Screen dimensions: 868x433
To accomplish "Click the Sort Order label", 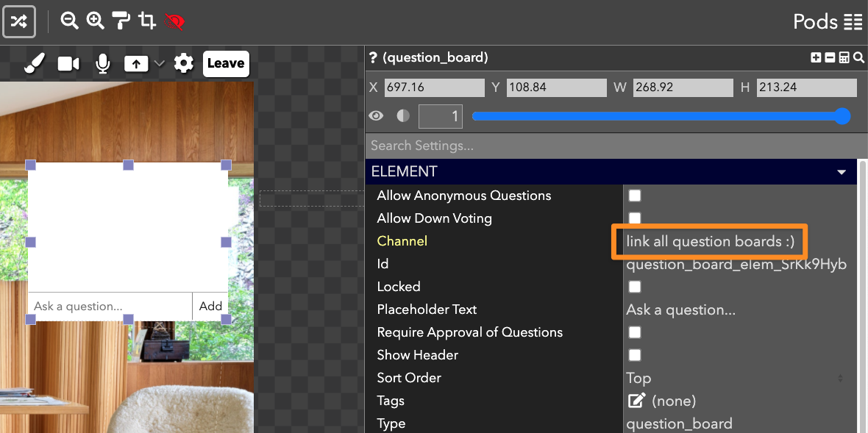I will (409, 379).
